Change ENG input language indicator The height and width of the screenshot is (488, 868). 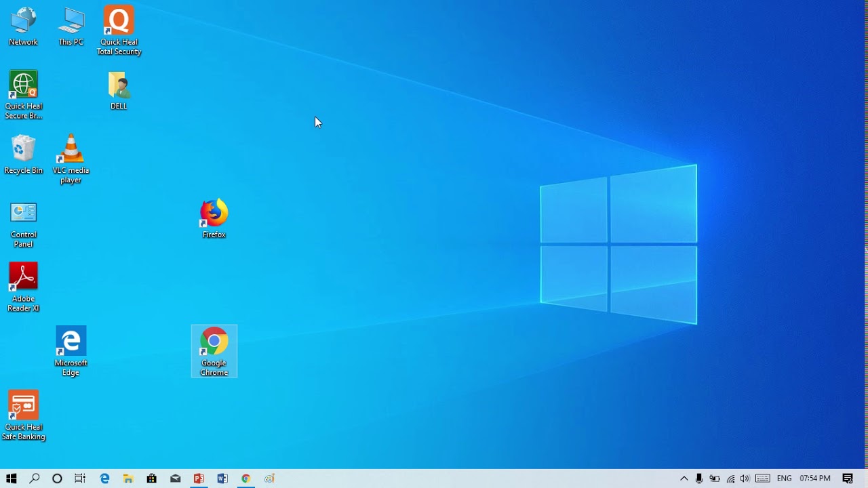click(785, 479)
